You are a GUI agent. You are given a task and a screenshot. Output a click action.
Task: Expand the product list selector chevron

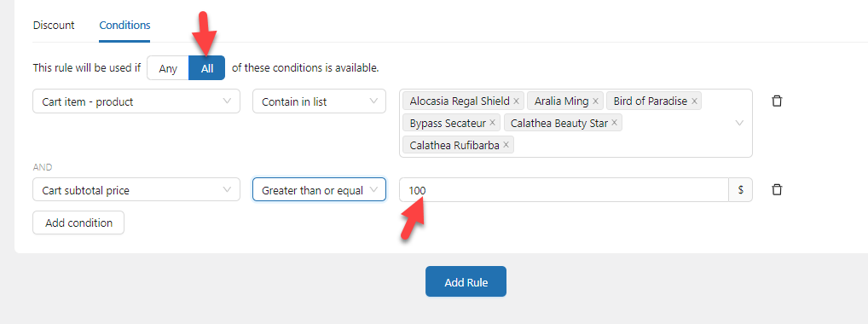[739, 123]
